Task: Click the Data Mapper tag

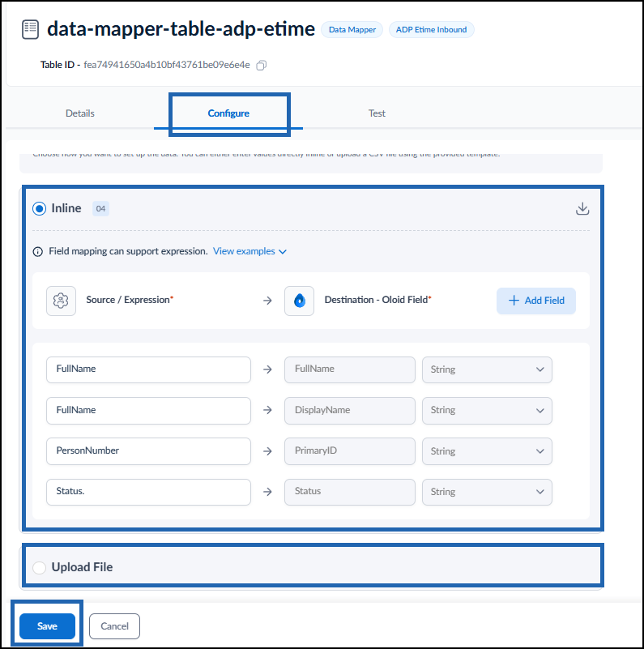Action: [x=352, y=30]
